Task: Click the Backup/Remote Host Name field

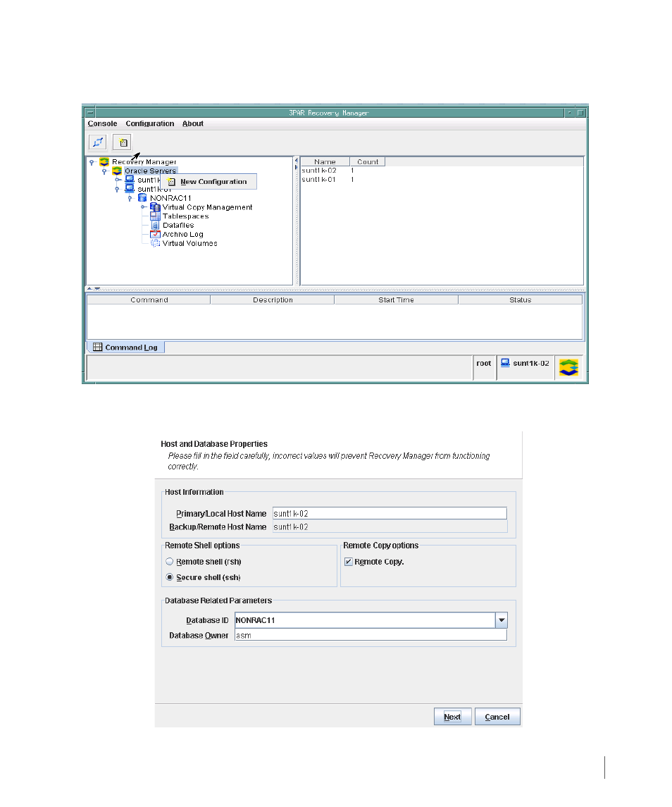Action: click(x=390, y=527)
